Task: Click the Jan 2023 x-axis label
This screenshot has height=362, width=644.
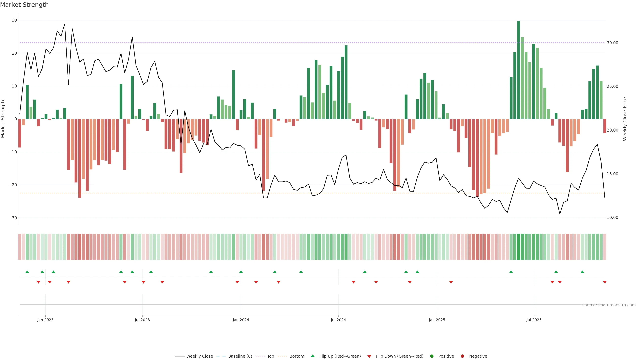Action: click(x=45, y=320)
